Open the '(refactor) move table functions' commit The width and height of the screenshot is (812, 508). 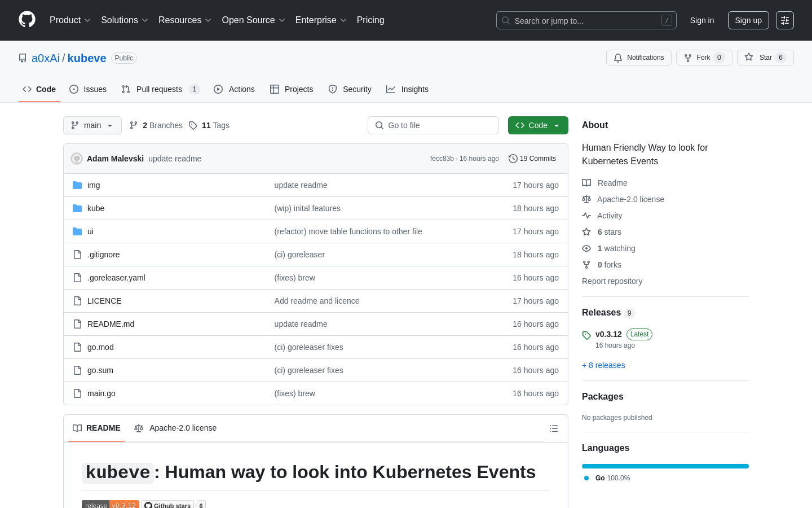348,231
